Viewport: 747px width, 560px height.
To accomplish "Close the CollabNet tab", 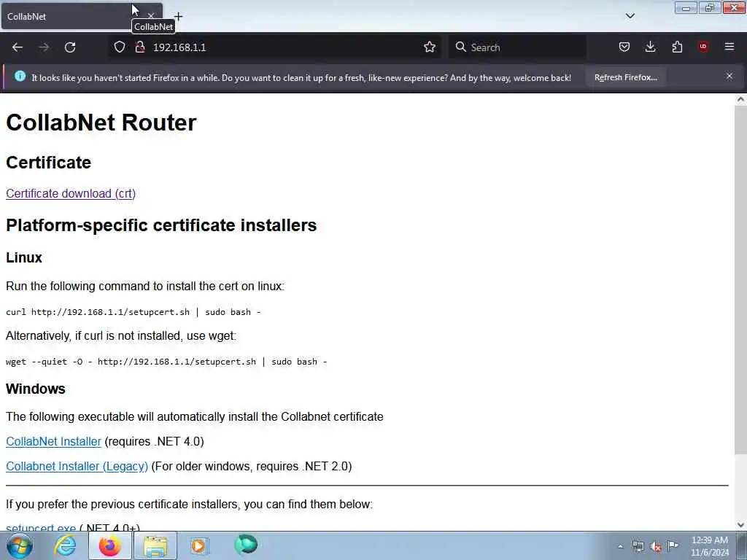I will [151, 16].
